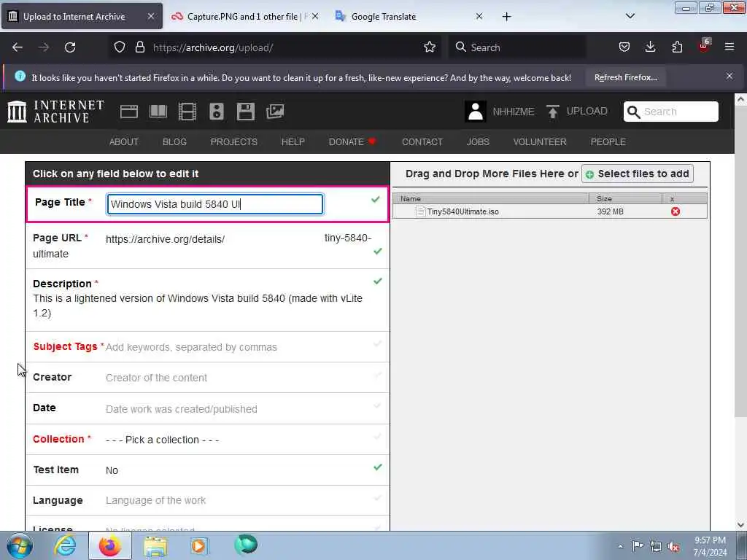747x560 pixels.
Task: Open the DONATE menu item
Action: 352,142
